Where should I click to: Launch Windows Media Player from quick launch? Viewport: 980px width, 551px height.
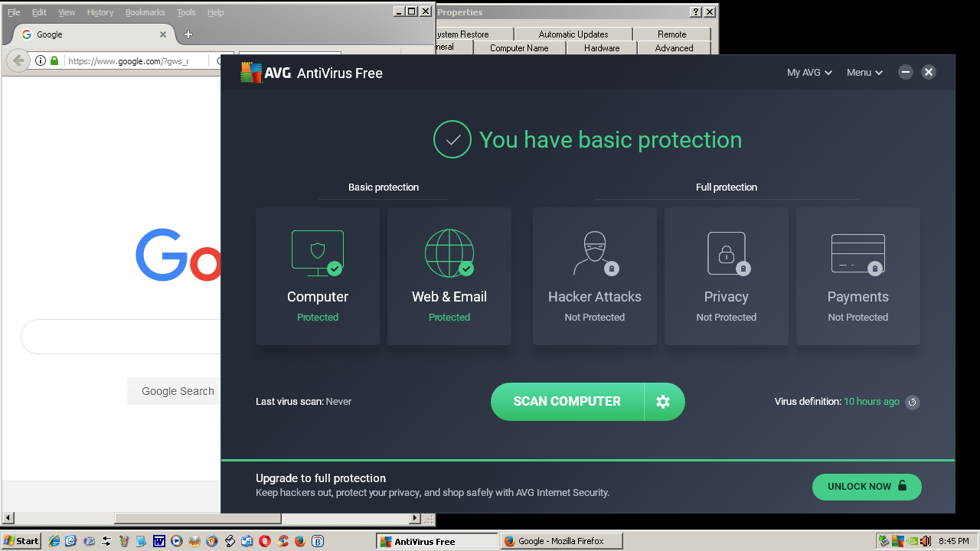pyautogui.click(x=177, y=541)
